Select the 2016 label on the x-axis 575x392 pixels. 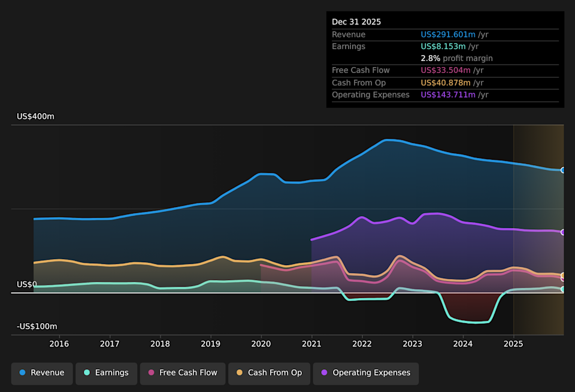tap(59, 344)
